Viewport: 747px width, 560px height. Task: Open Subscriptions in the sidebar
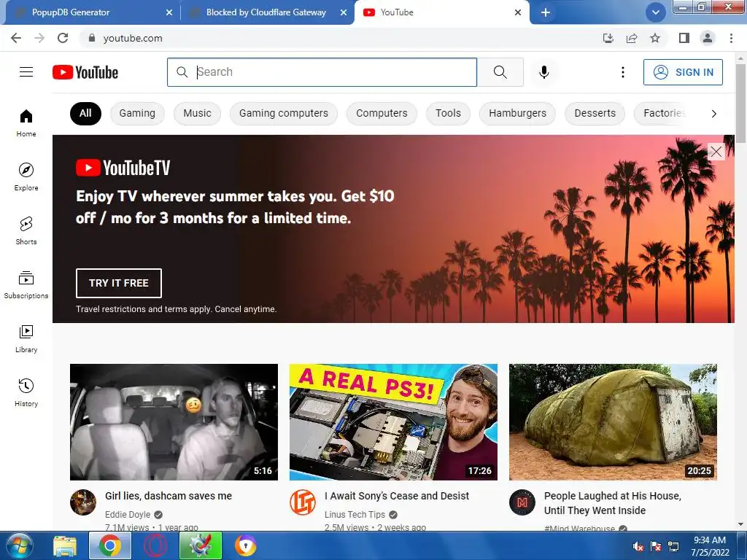point(26,284)
